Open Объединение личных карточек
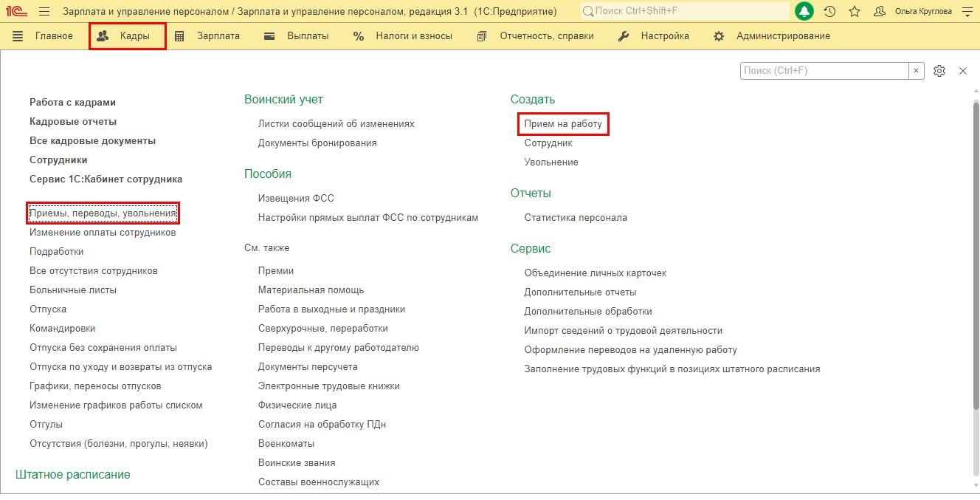The width and height of the screenshot is (980, 500). pyautogui.click(x=596, y=273)
